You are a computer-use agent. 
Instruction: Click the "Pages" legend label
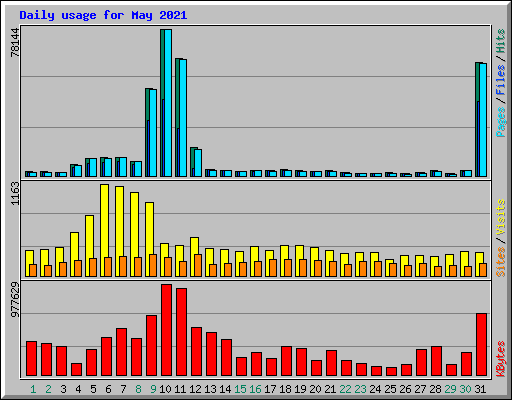500,122
